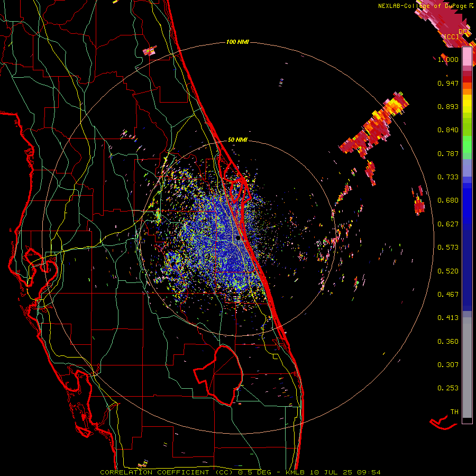Click the 50 NMI range ring label
Screen dimensions: 476x476
point(237,140)
